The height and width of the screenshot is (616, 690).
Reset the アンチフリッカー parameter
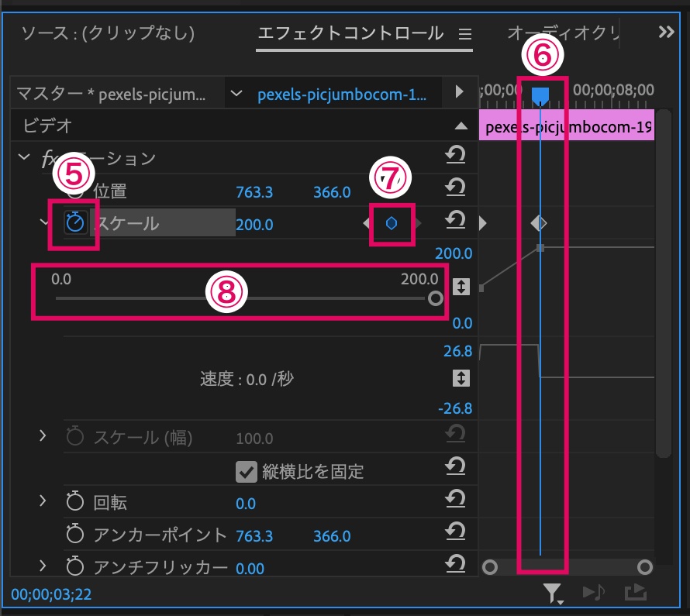tap(455, 563)
